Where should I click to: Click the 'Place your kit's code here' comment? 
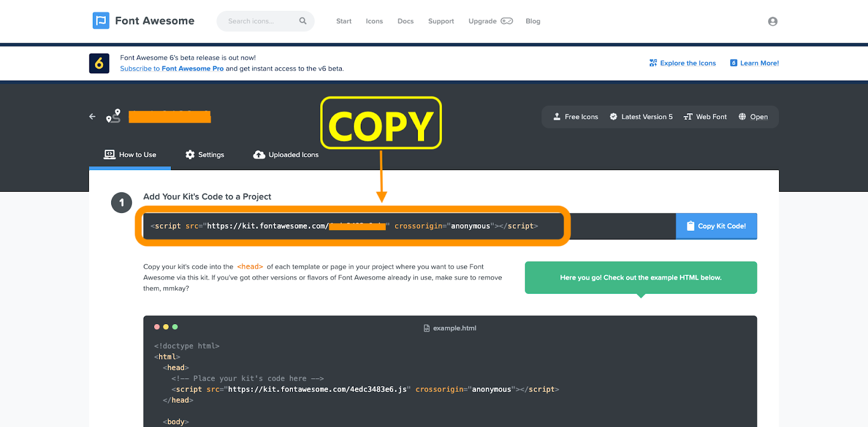click(x=248, y=378)
